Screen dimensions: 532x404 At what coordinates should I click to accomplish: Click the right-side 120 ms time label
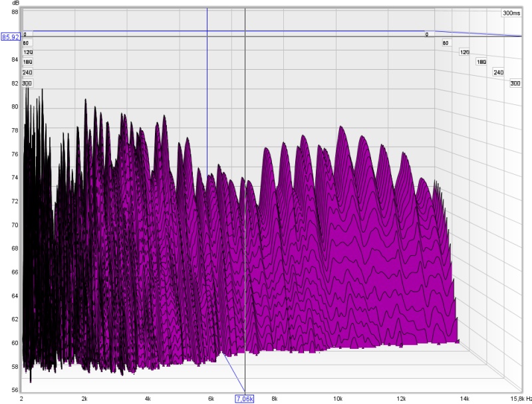pos(464,52)
